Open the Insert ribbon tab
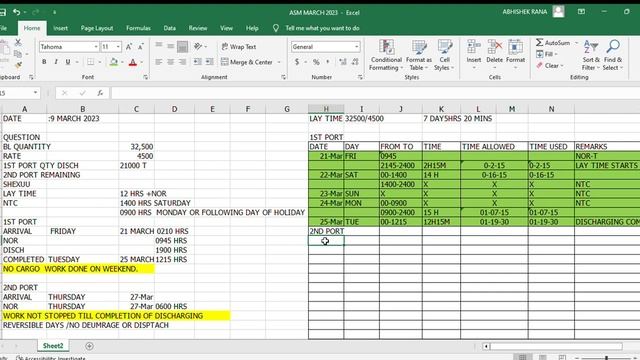Viewport: 640px width, 360px height. pyautogui.click(x=60, y=28)
